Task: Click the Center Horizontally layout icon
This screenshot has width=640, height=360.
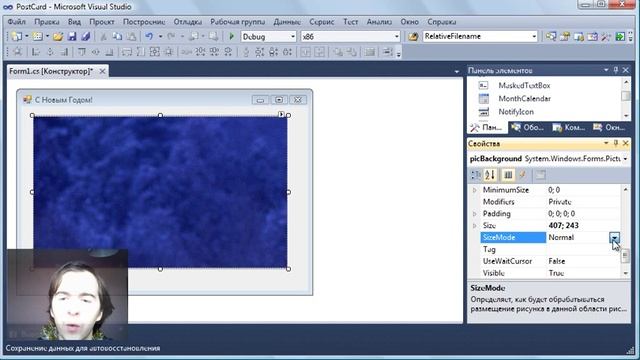Action: 305,52
